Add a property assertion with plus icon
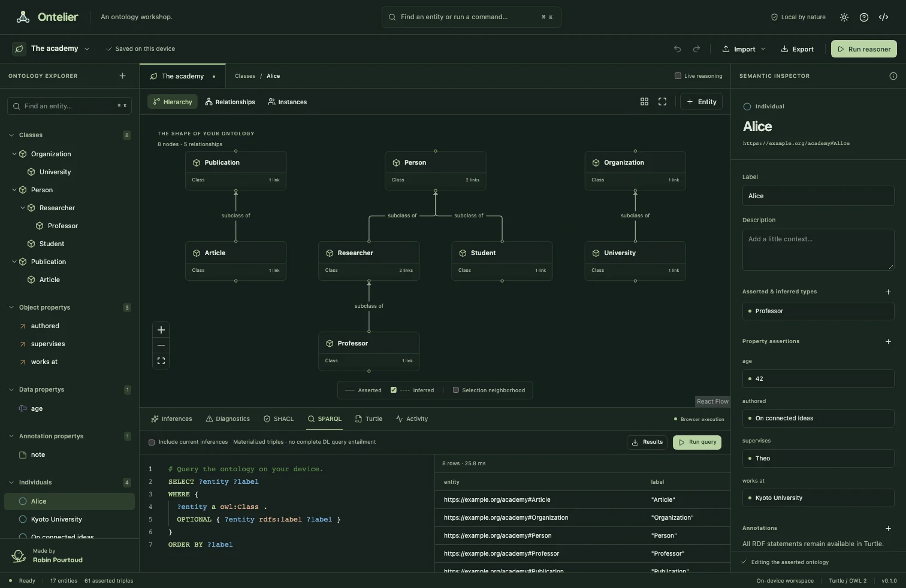The image size is (906, 588). coord(888,341)
